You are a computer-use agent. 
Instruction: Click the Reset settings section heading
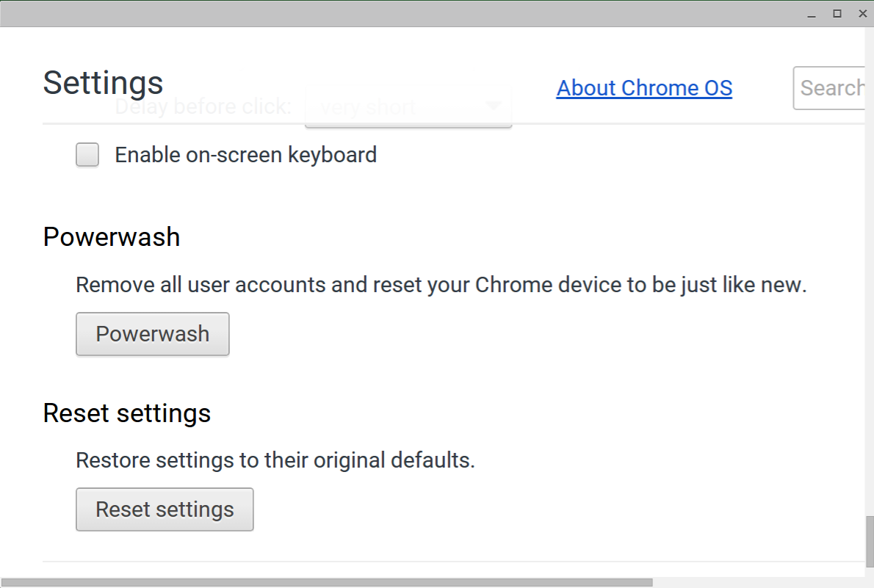tap(127, 413)
